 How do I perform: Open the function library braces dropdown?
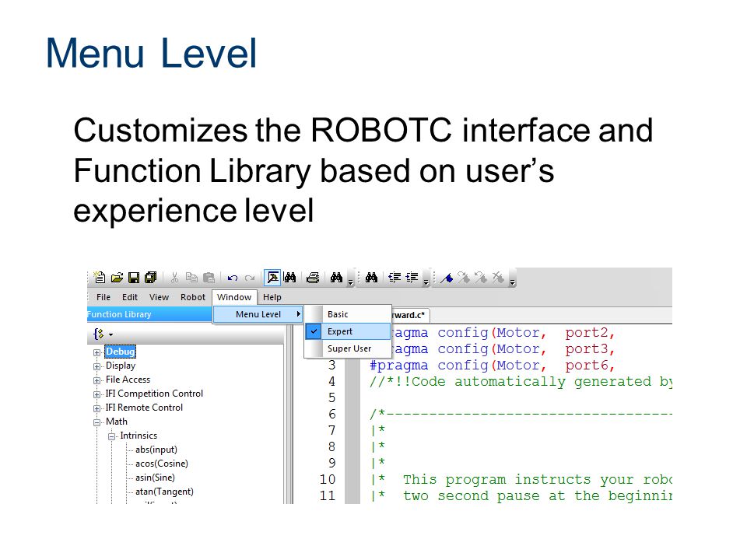click(x=103, y=334)
